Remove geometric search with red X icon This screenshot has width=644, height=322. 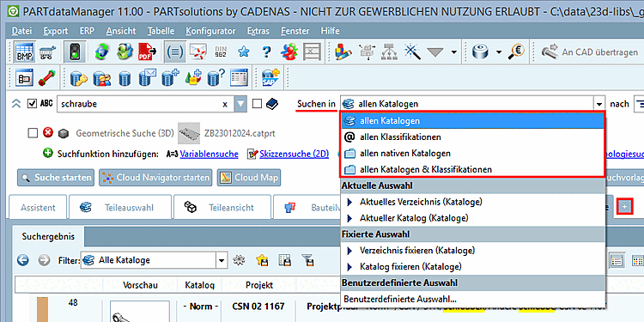pos(48,133)
